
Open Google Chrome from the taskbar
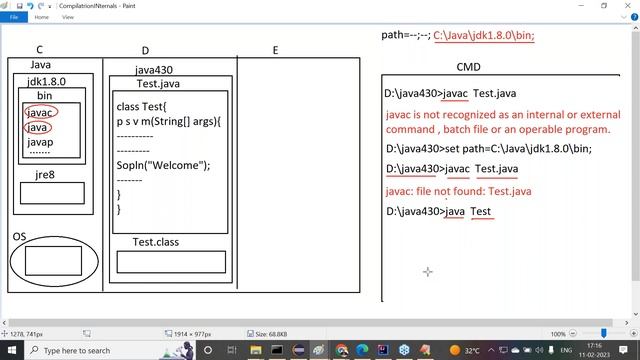pos(342,350)
